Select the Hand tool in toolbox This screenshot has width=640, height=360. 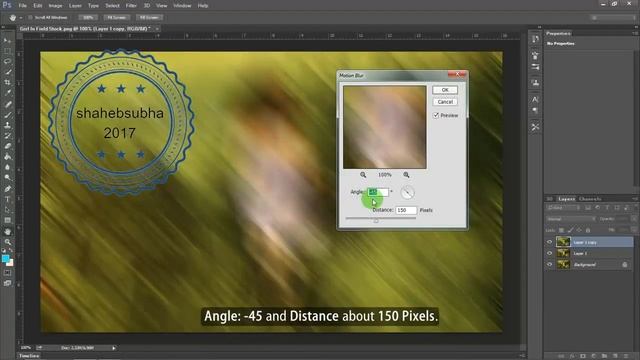point(7,231)
